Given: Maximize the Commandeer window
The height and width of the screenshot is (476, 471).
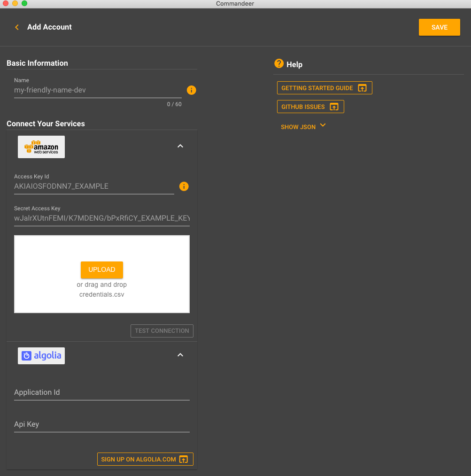Looking at the screenshot, I should (24, 3).
